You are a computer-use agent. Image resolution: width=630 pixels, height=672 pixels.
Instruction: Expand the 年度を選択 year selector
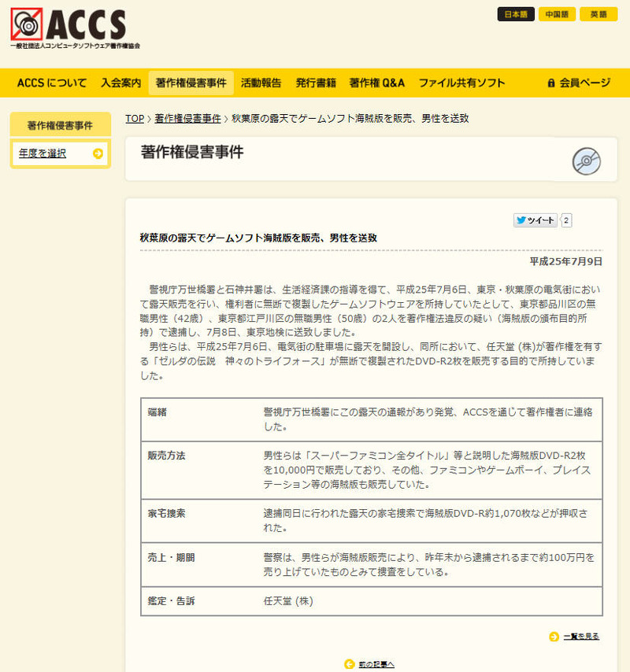tap(43, 153)
